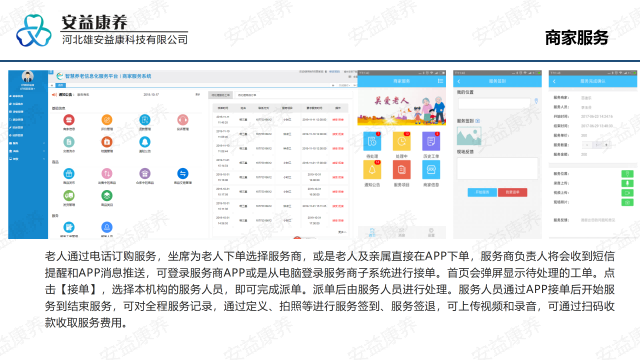Click the orange circular icon in first row
640x360 pixels.
107,120
